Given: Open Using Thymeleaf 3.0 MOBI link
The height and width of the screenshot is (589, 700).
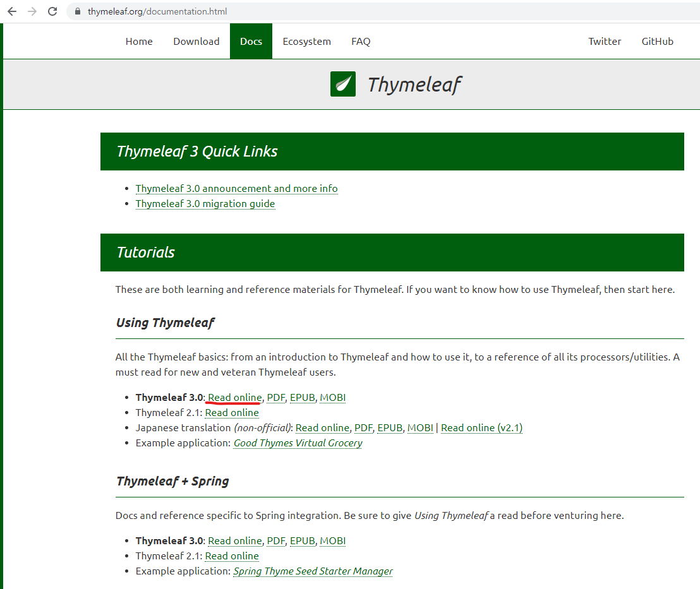Looking at the screenshot, I should pyautogui.click(x=332, y=398).
